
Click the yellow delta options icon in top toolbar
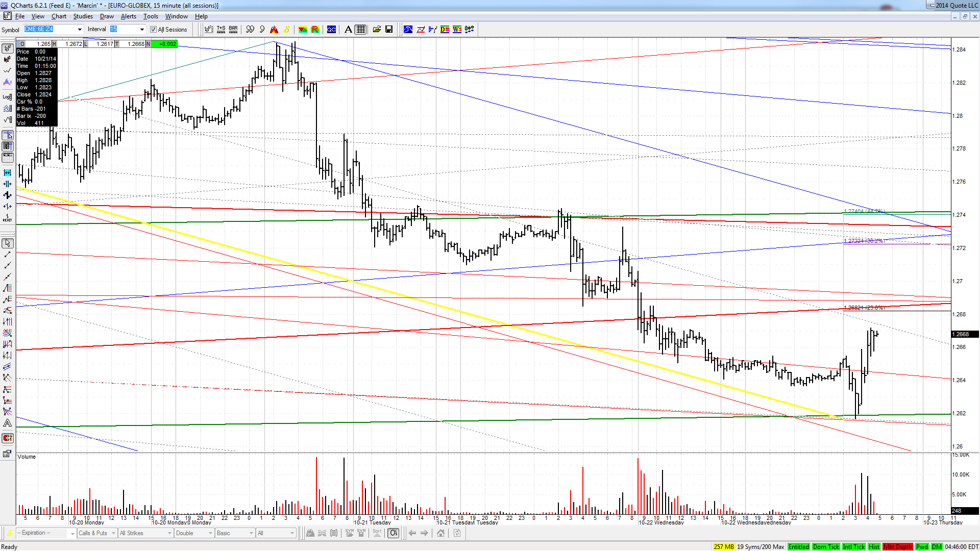point(286,30)
